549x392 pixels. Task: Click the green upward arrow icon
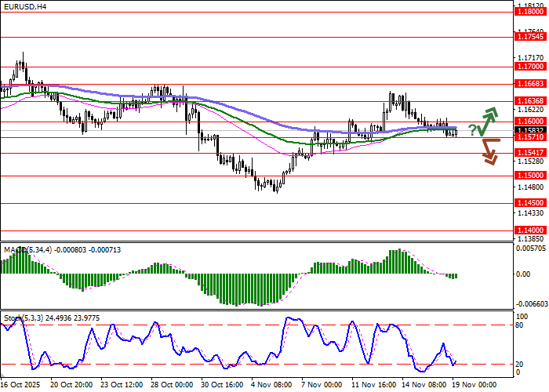click(x=489, y=121)
